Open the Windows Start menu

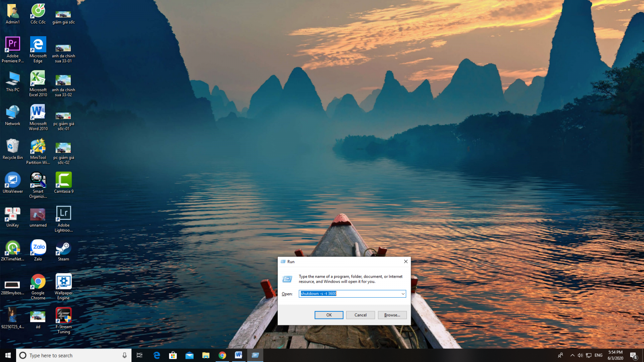point(8,355)
